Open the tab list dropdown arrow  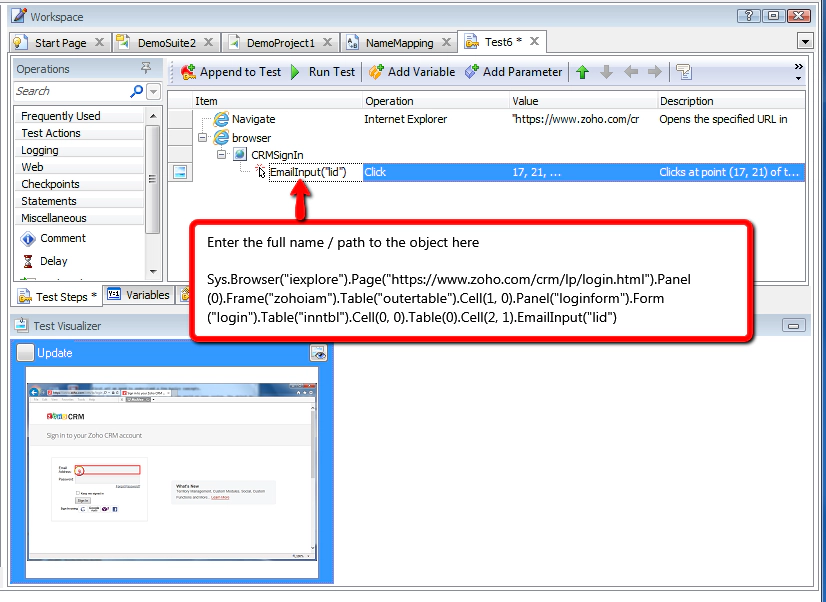click(806, 42)
